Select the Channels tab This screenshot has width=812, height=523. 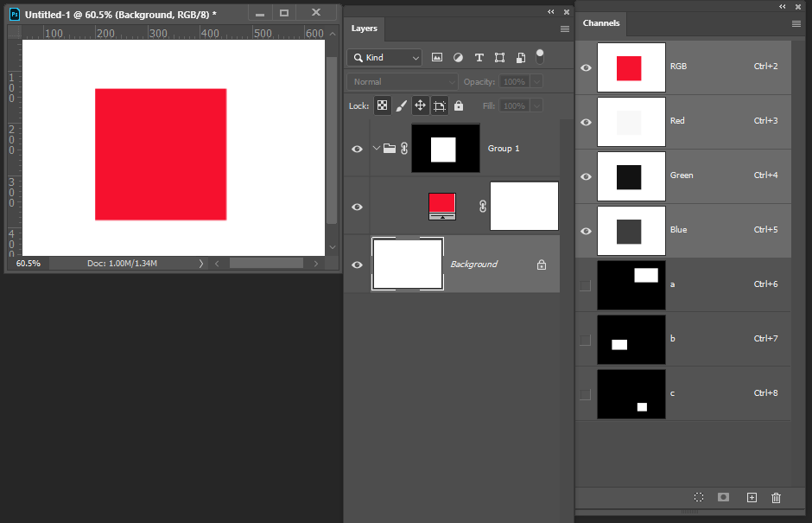(600, 23)
